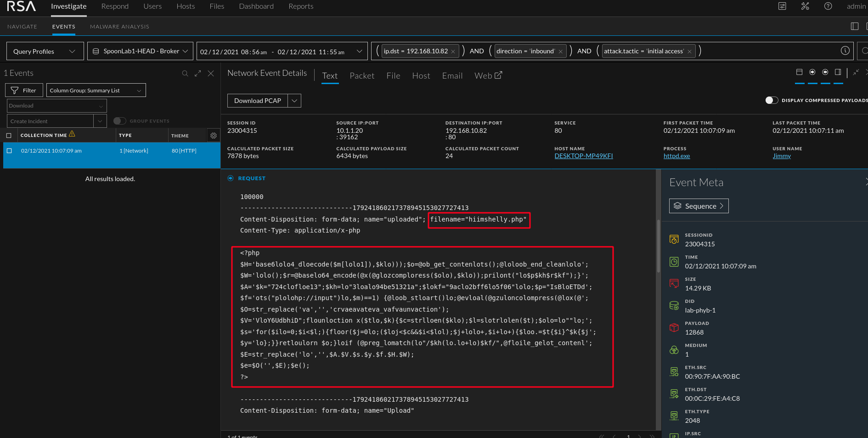
Task: Check the checkbox for the 10:07:09 am event row
Action: point(10,150)
